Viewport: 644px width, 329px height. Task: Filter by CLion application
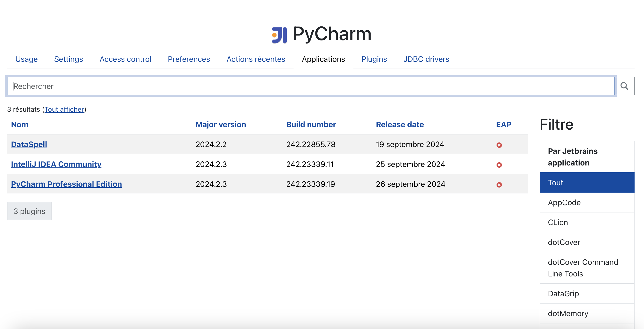point(587,222)
